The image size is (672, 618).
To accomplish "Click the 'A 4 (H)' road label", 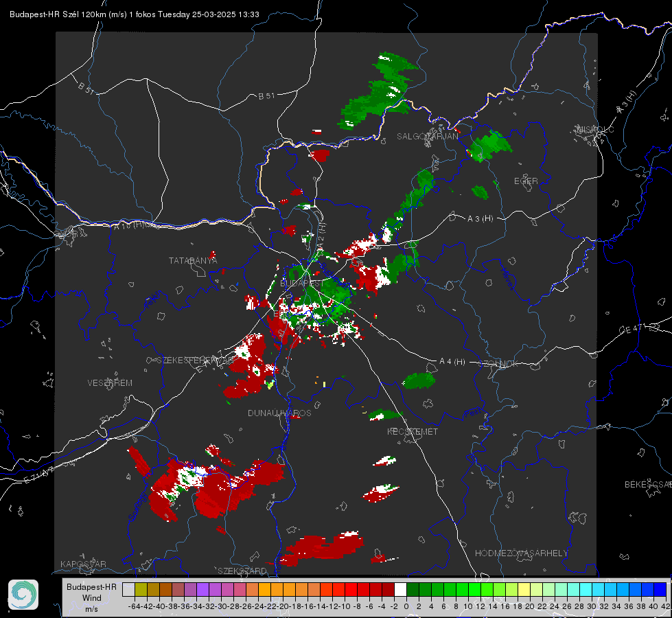I will pyautogui.click(x=452, y=362).
